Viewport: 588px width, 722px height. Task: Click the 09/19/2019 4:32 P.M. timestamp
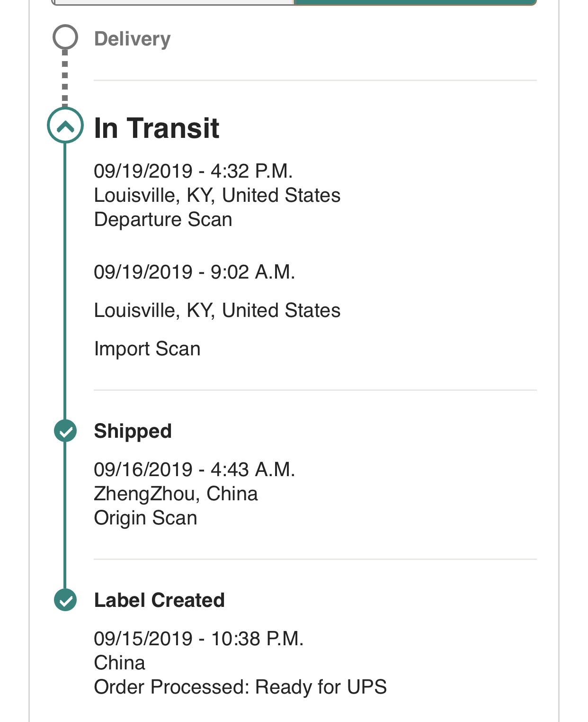[x=194, y=171]
